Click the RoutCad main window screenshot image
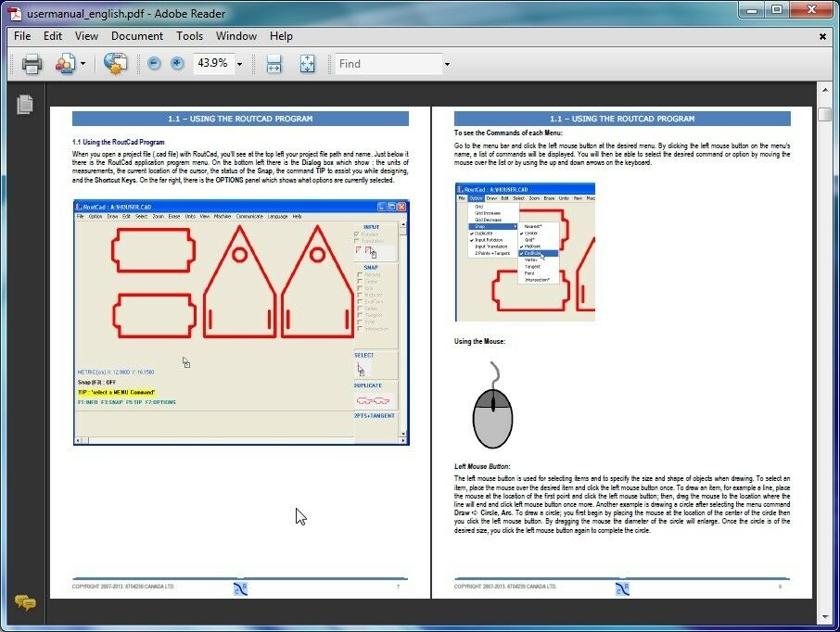The width and height of the screenshot is (840, 632). pyautogui.click(x=241, y=322)
